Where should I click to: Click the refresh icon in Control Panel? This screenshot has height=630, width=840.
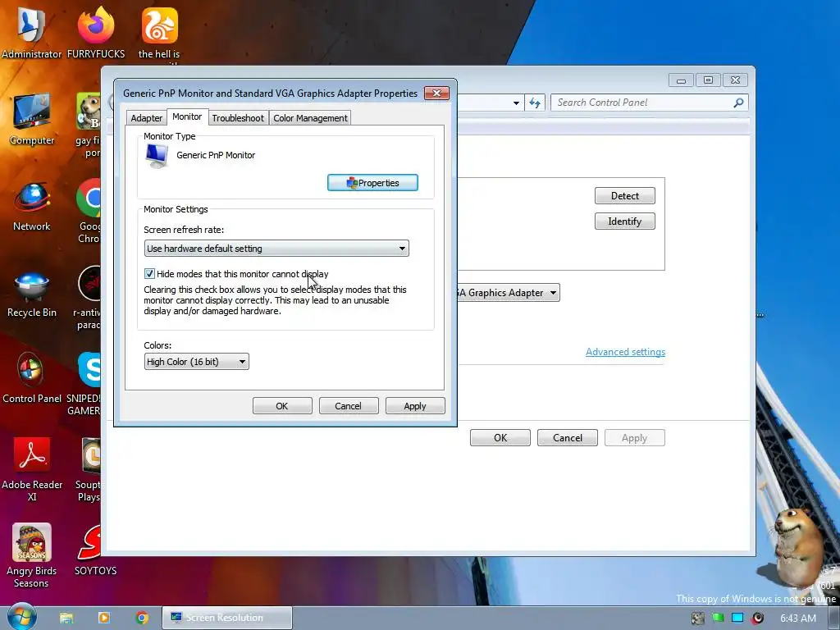point(535,103)
